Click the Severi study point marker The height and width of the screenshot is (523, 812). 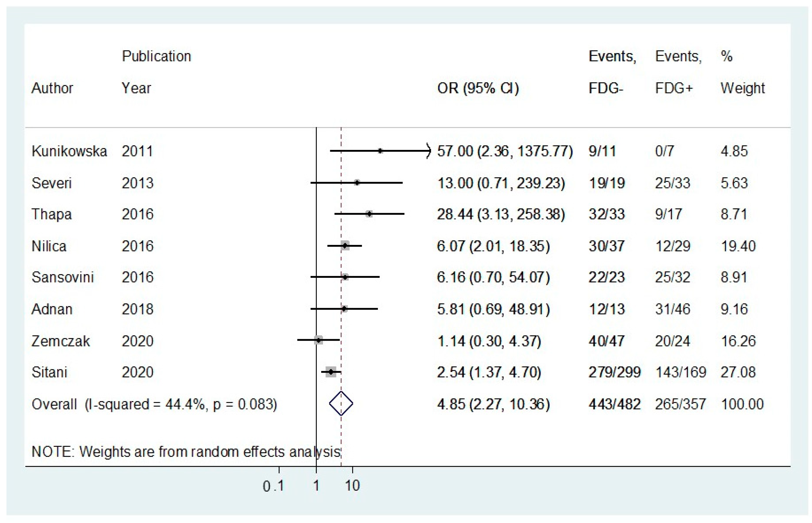(x=357, y=183)
